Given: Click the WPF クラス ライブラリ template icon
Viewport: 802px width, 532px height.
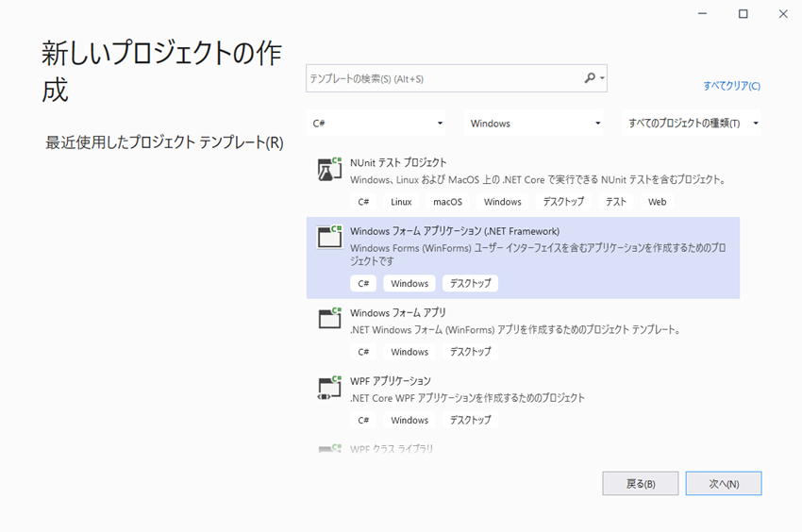Looking at the screenshot, I should [329, 449].
